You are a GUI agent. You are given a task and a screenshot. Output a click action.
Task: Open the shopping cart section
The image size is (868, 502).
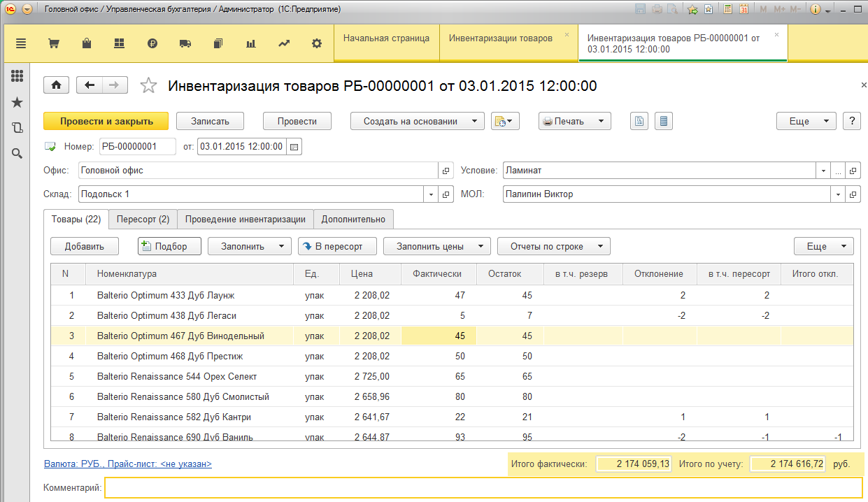(53, 43)
